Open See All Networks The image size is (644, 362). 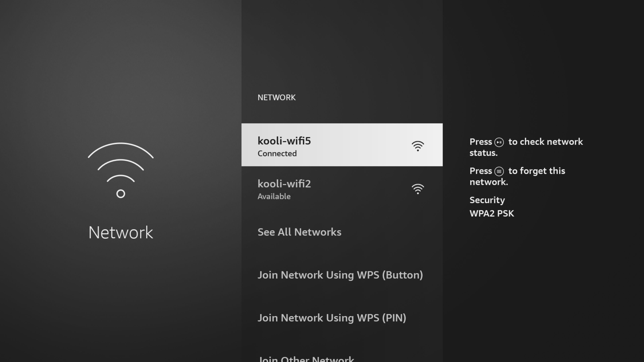coord(342,232)
